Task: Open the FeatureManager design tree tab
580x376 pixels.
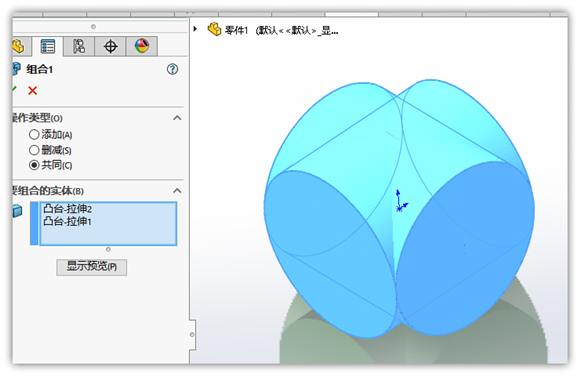Action: 18,47
